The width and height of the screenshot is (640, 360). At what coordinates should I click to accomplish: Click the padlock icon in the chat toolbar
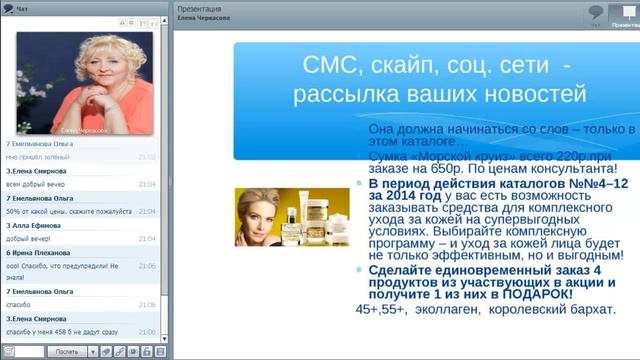147,351
